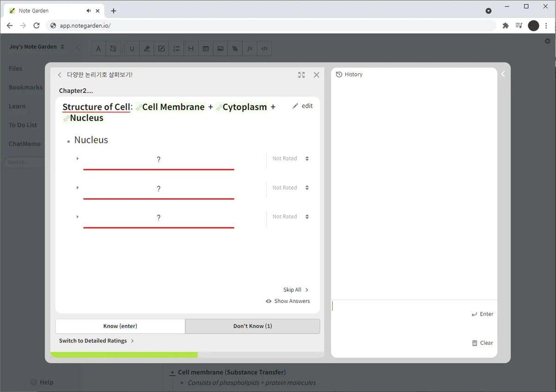Screen dimensions: 556x392
Task: Close the study dialog
Action: 316,75
